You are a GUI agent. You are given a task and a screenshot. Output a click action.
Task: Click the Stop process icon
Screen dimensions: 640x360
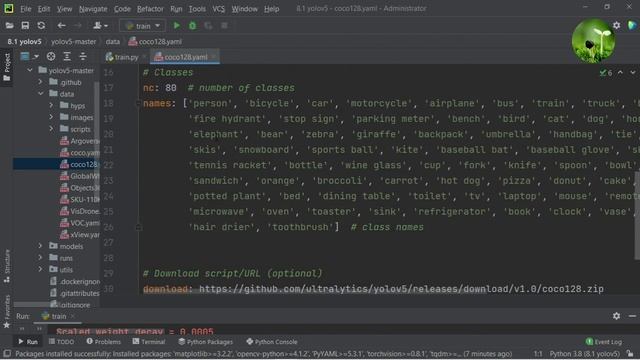pos(224,26)
